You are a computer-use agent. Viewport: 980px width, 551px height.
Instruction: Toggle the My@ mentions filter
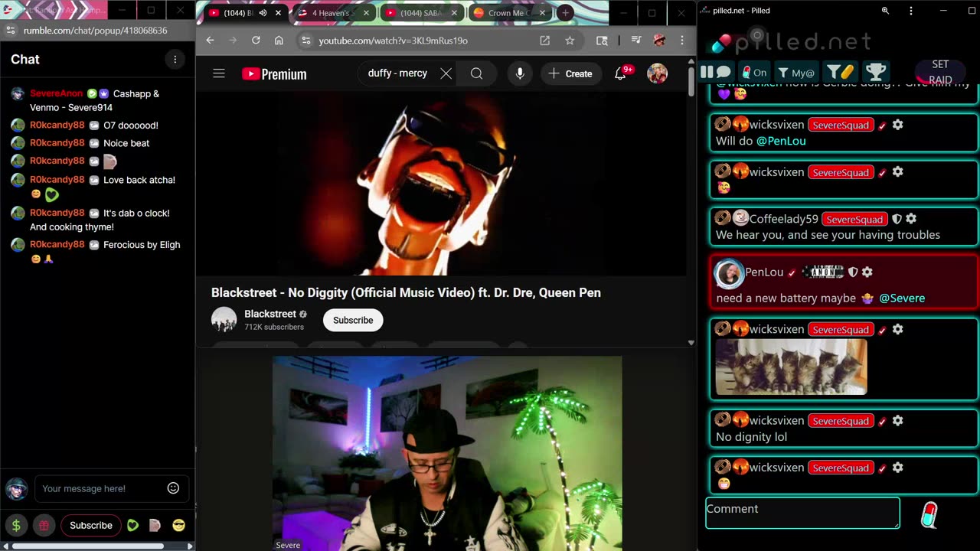click(x=796, y=73)
